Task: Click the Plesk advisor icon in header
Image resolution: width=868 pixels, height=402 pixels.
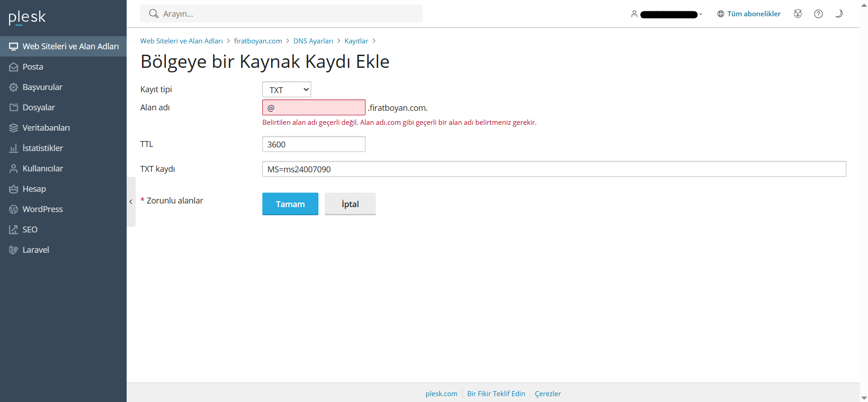Action: click(x=798, y=14)
